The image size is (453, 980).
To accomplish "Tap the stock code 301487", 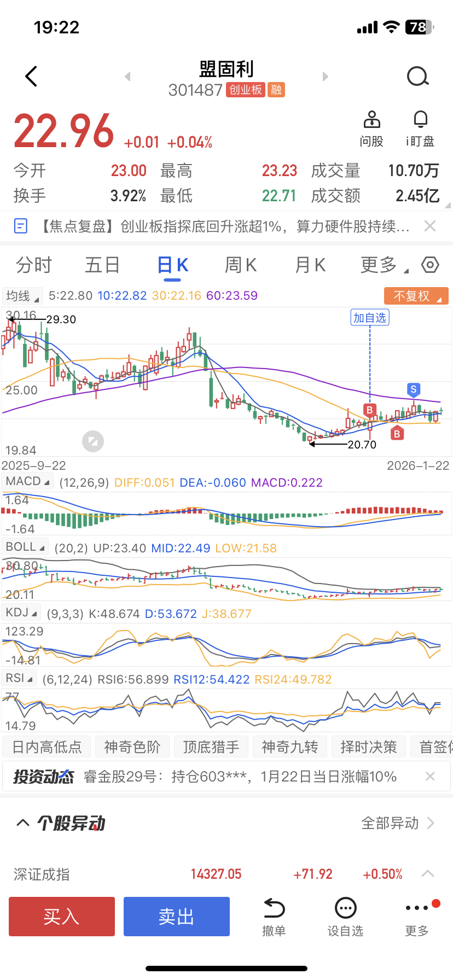I will (x=195, y=90).
